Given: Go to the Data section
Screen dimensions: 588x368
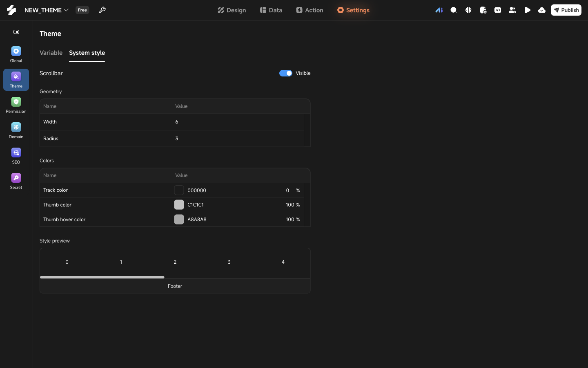Looking at the screenshot, I should [271, 10].
